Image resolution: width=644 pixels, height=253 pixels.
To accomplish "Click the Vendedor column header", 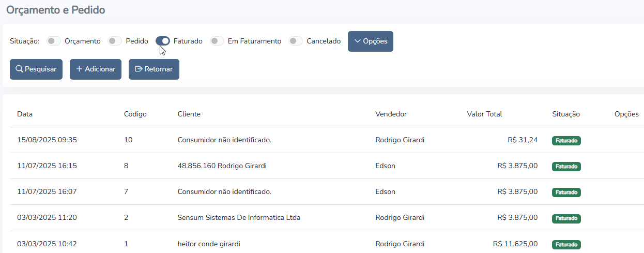I will click(391, 114).
